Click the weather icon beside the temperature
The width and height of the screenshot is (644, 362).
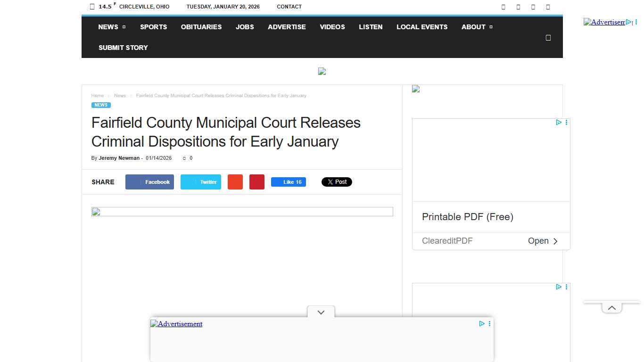point(92,7)
